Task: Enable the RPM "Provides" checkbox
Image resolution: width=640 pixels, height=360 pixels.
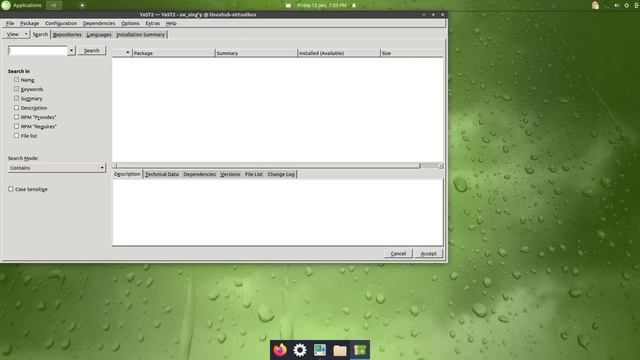Action: pos(16,117)
